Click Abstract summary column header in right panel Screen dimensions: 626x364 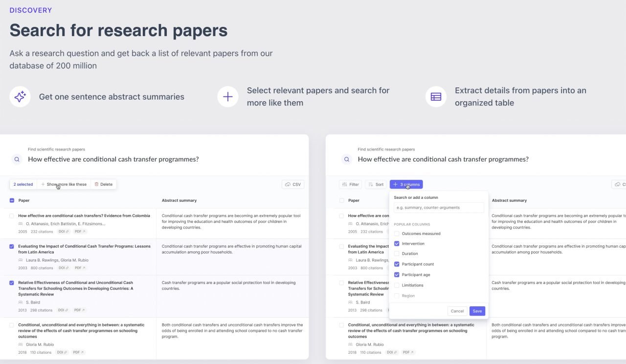(509, 200)
